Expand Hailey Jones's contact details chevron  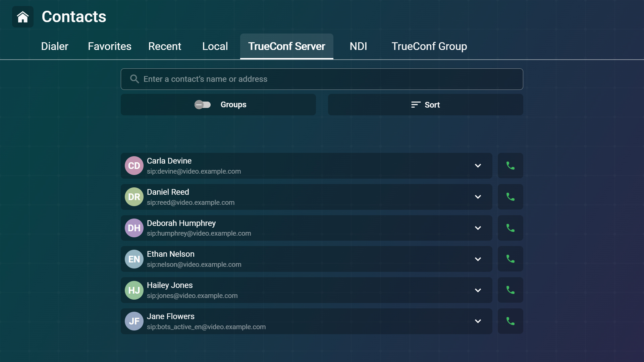(478, 290)
